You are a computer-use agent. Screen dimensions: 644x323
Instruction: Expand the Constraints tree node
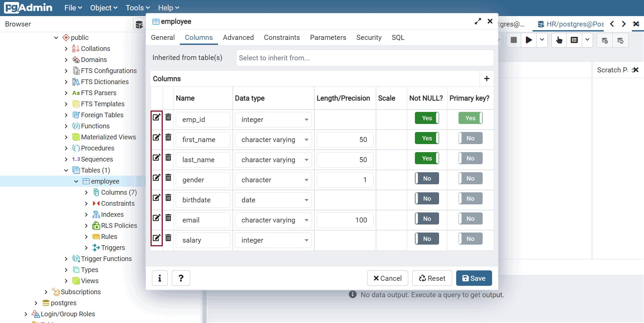[x=86, y=203]
